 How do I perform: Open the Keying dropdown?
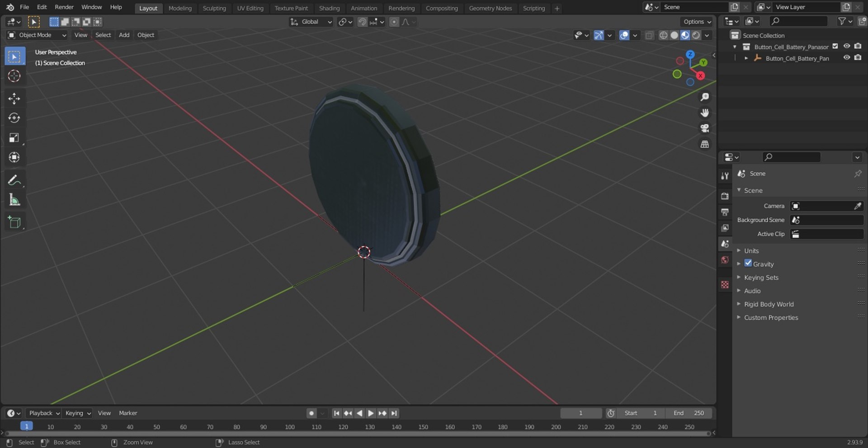[x=78, y=413]
